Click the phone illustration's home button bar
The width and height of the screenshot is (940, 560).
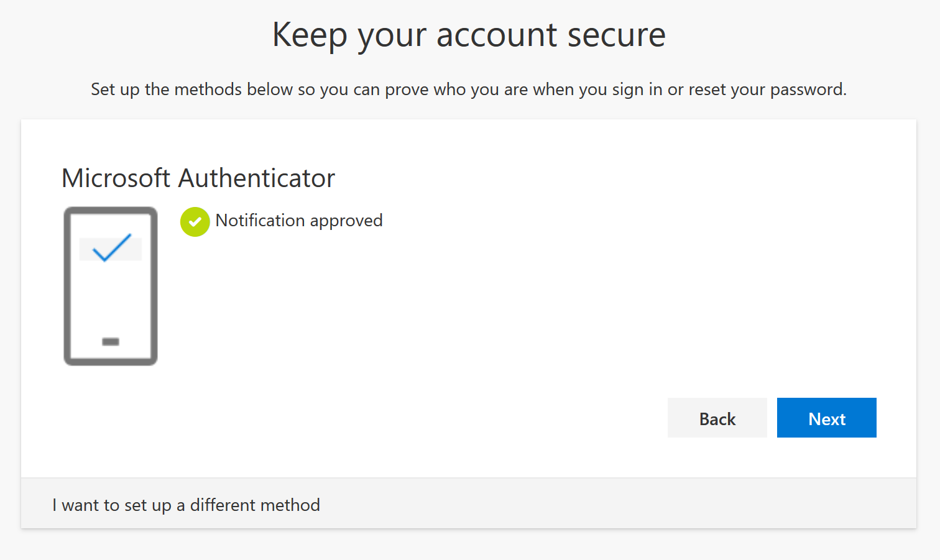111,341
